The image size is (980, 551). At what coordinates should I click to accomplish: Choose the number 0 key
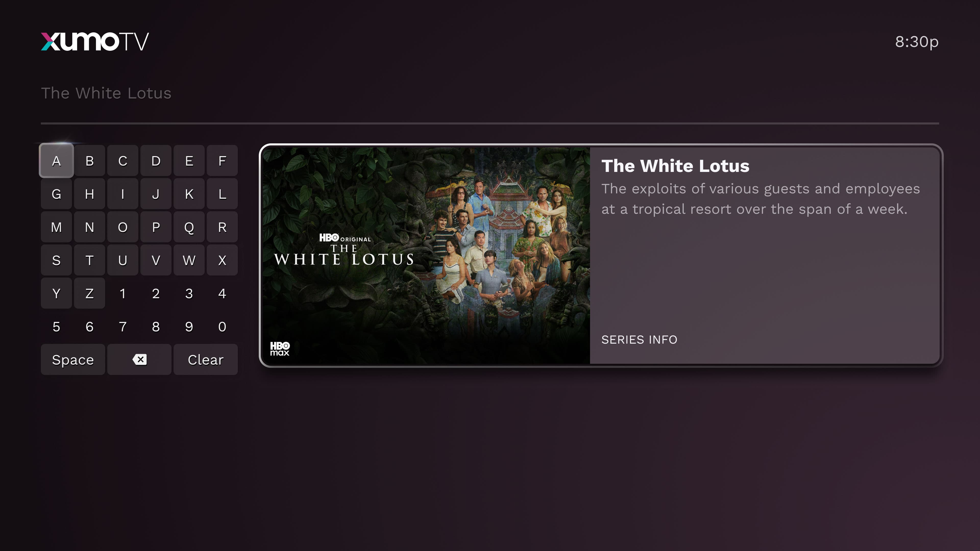coord(222,326)
